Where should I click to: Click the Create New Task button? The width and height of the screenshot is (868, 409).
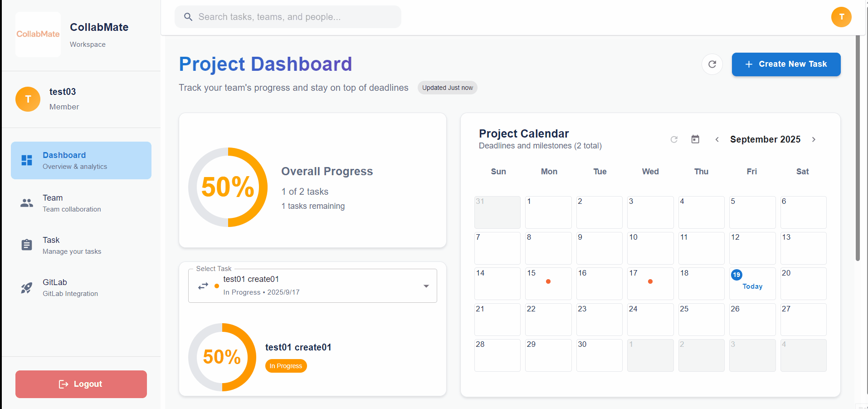coord(786,64)
